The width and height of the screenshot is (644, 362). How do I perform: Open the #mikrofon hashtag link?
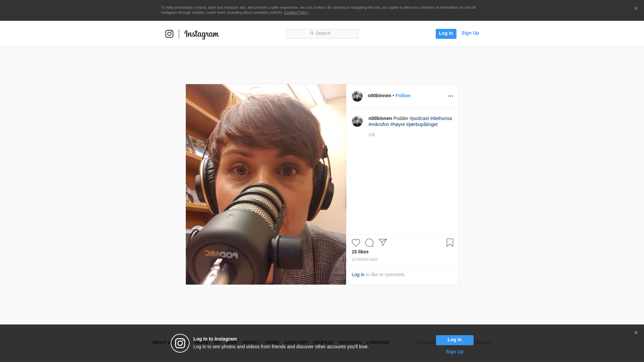click(x=379, y=124)
